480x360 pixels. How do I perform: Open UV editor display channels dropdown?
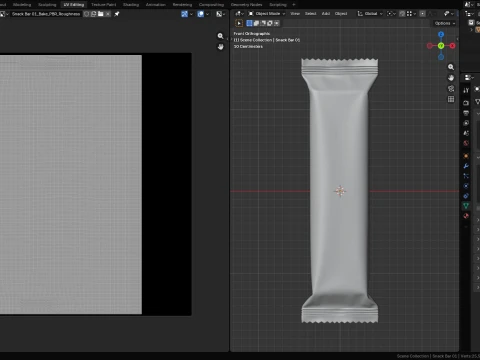coord(220,14)
